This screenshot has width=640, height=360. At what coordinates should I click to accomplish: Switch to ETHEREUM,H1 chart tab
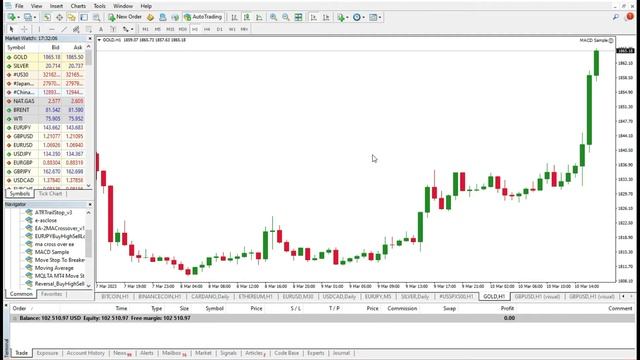[255, 296]
